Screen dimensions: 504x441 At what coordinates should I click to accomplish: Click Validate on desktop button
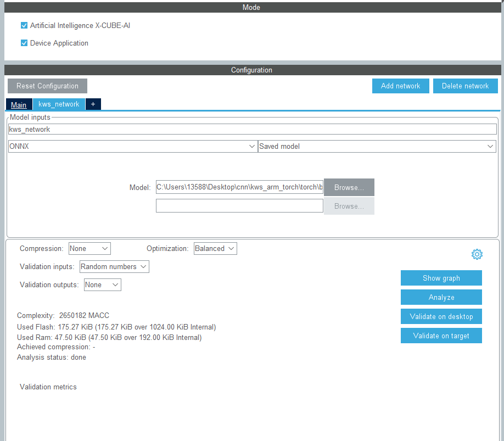tap(441, 316)
